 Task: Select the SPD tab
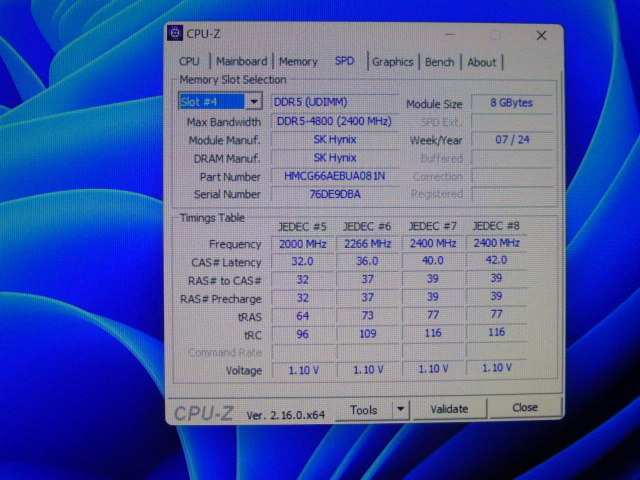pos(344,61)
